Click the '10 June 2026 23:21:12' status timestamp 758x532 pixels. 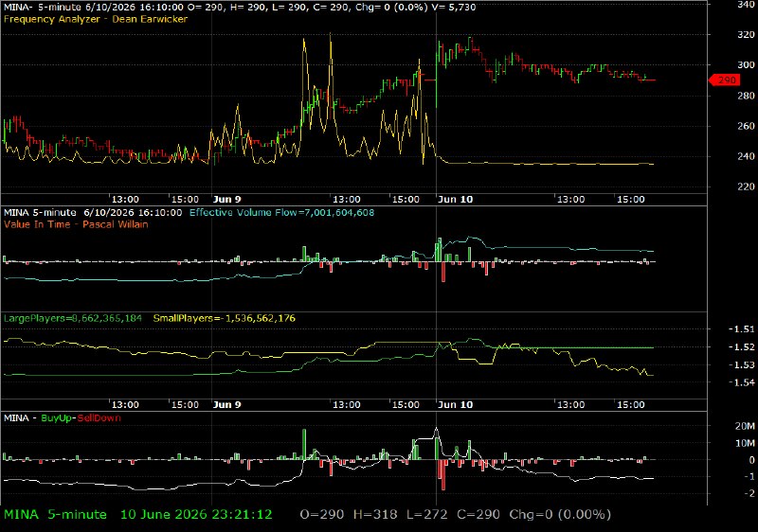point(196,515)
